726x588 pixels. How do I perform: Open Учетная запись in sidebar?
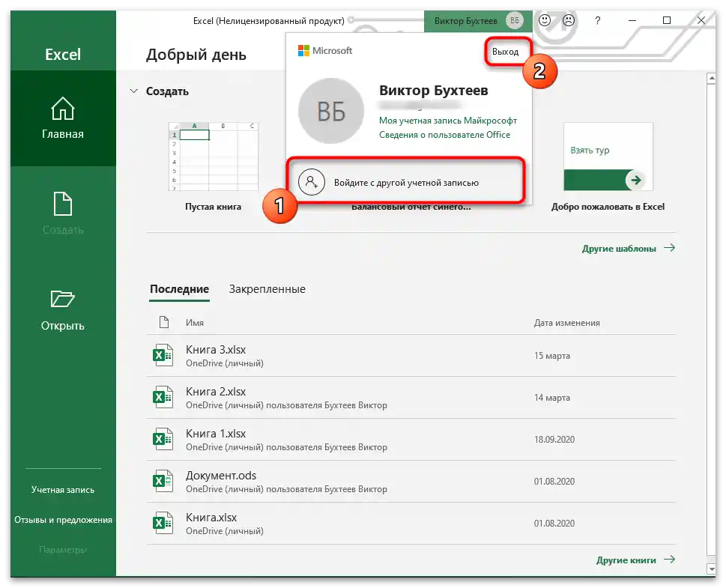62,489
